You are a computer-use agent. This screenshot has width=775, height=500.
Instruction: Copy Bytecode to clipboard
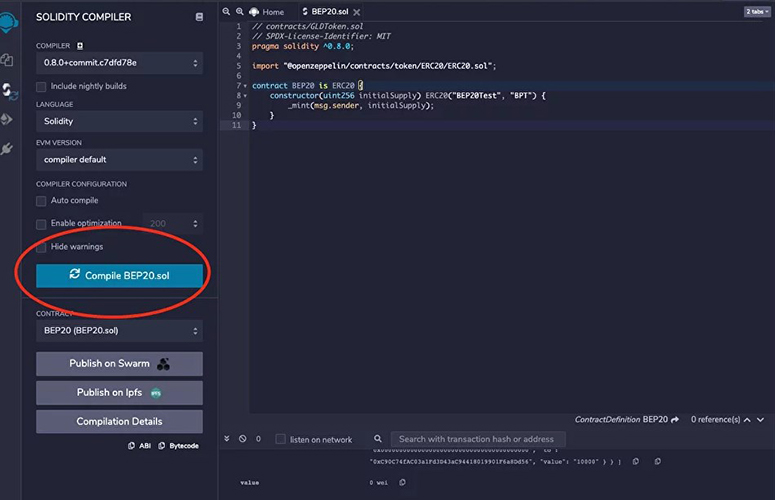[x=178, y=445]
